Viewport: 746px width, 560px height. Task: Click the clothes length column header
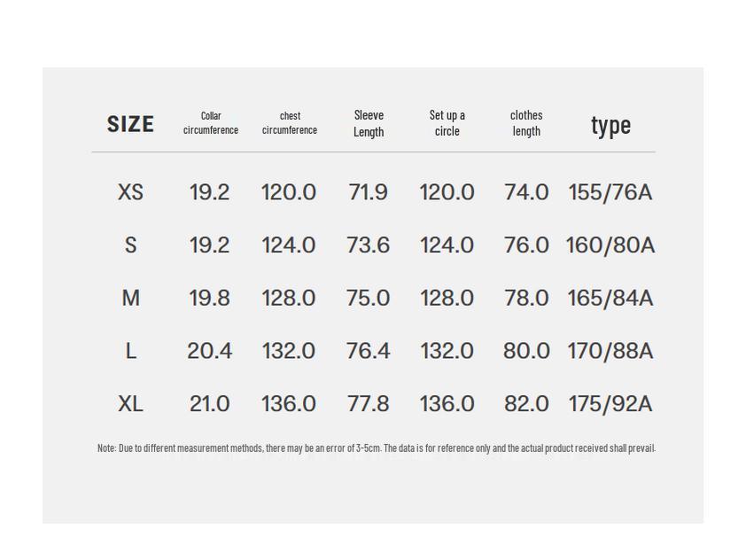coord(526,123)
